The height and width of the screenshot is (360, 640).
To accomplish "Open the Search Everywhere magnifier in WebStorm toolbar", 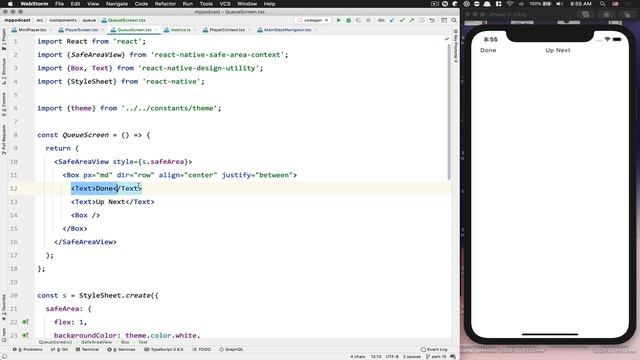I will tap(454, 20).
